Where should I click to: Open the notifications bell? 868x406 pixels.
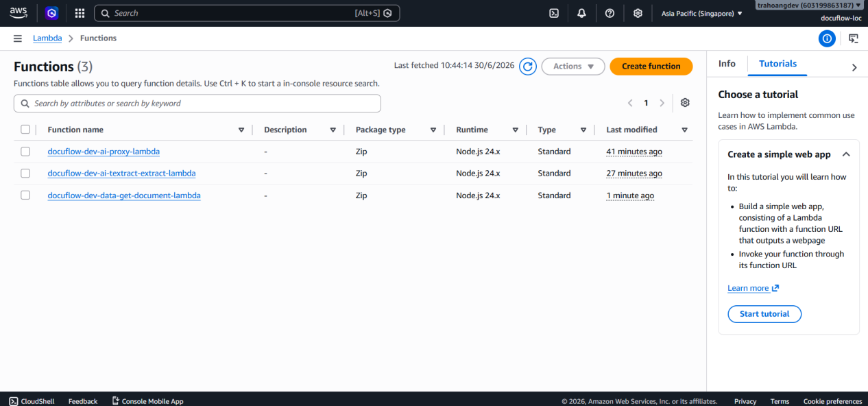(581, 13)
